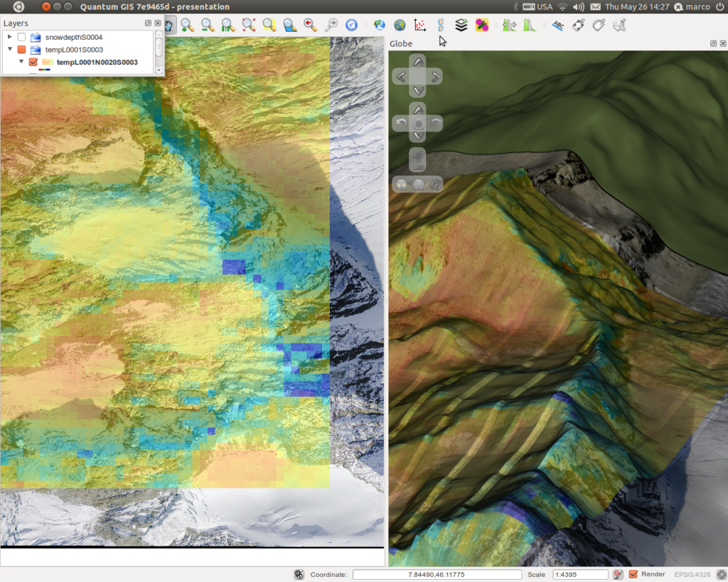728x582 pixels.
Task: Click the Scale value field
Action: [580, 575]
